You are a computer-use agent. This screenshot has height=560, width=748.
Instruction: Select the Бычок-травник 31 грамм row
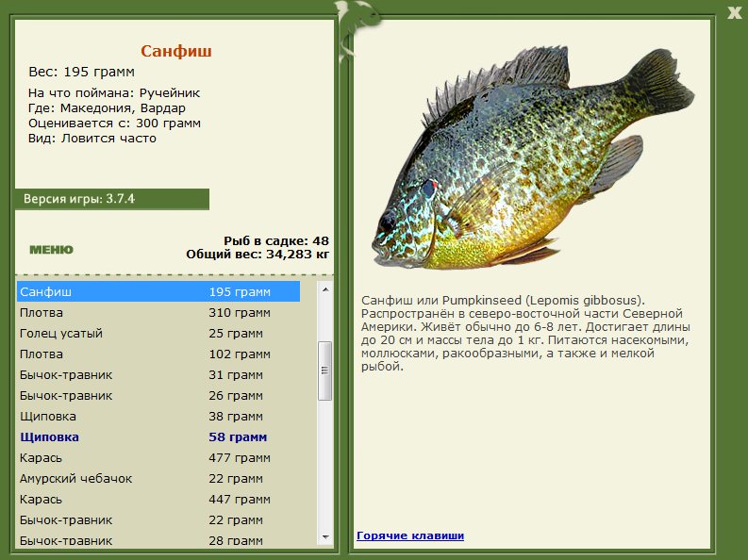tap(158, 374)
